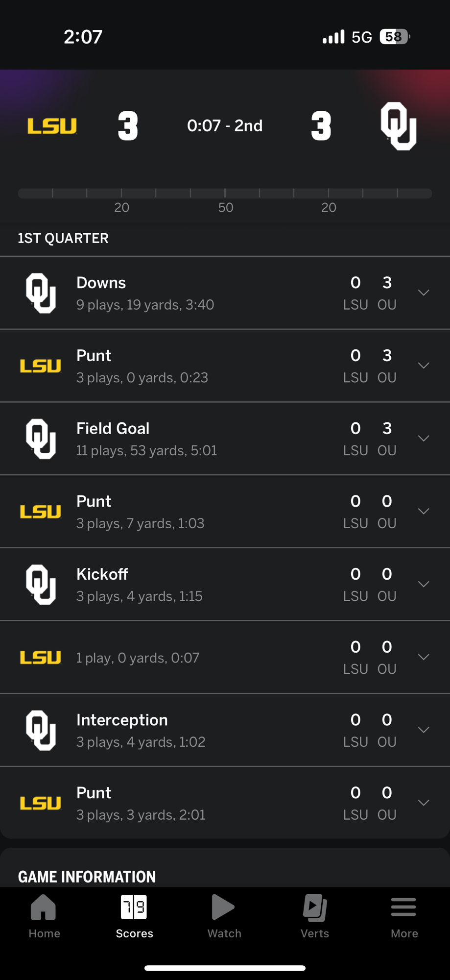
Task: Tap the 0:07 - 2nd game clock
Action: pos(225,126)
